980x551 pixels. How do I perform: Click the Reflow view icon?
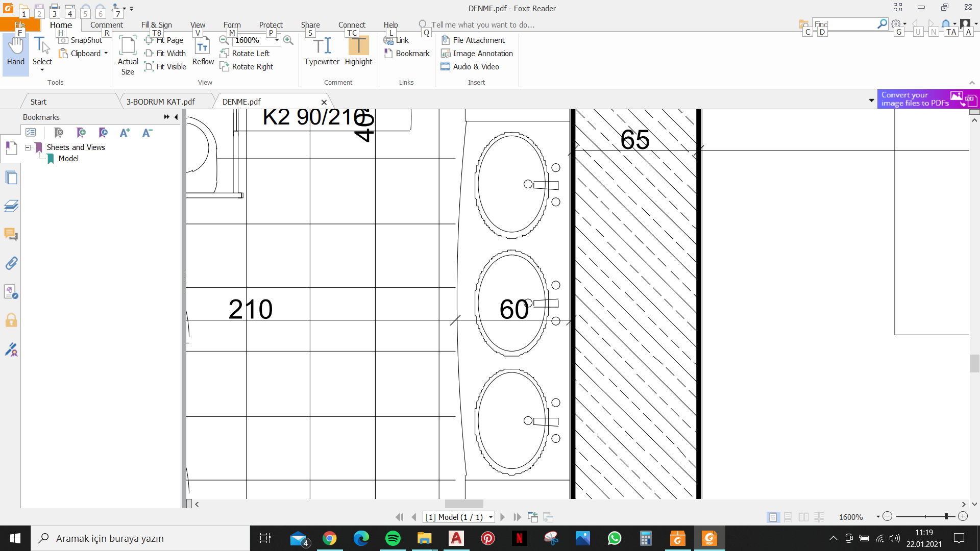203,51
